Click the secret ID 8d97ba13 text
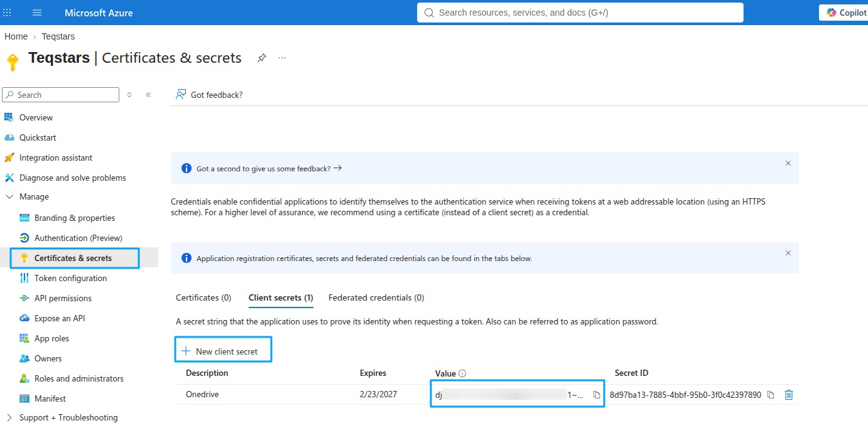The width and height of the screenshot is (868, 433). (x=685, y=395)
